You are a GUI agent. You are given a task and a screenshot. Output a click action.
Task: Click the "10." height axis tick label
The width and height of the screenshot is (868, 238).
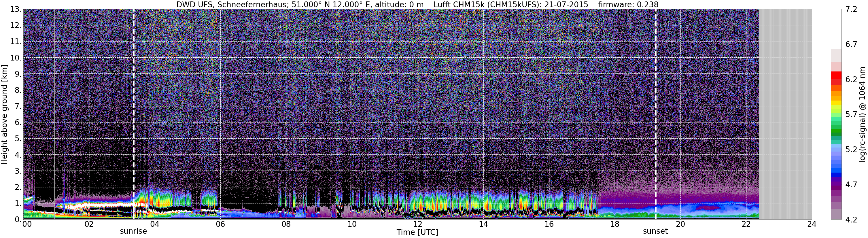16,58
